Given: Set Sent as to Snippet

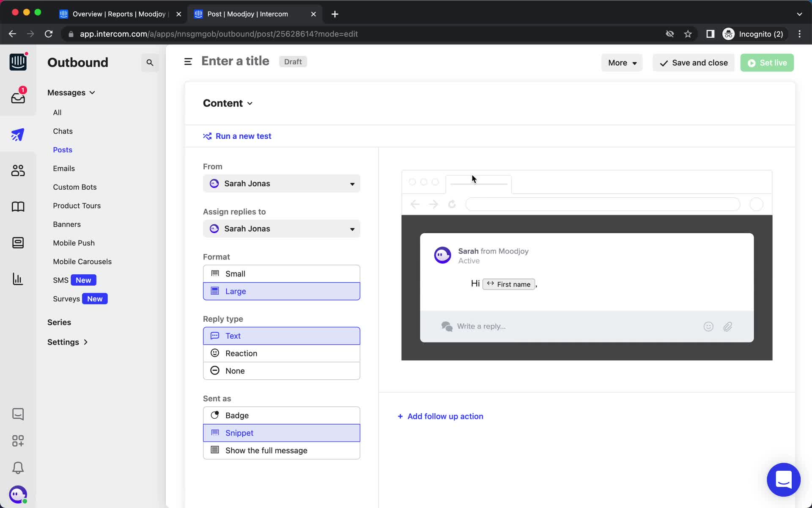Looking at the screenshot, I should click(281, 433).
